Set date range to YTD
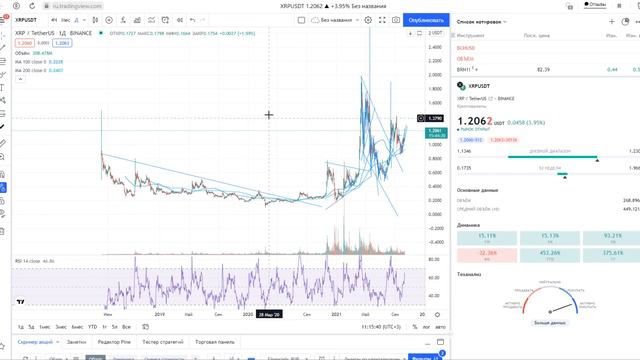 pyautogui.click(x=93, y=327)
